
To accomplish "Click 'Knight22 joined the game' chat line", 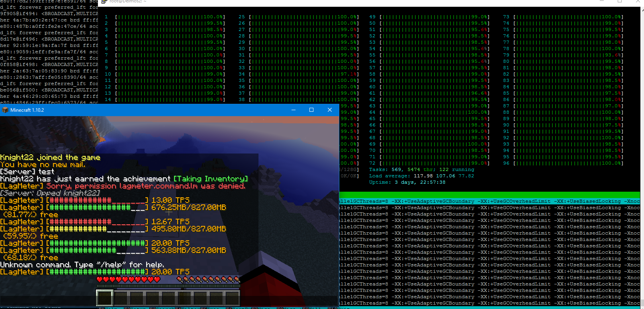I will (50, 157).
